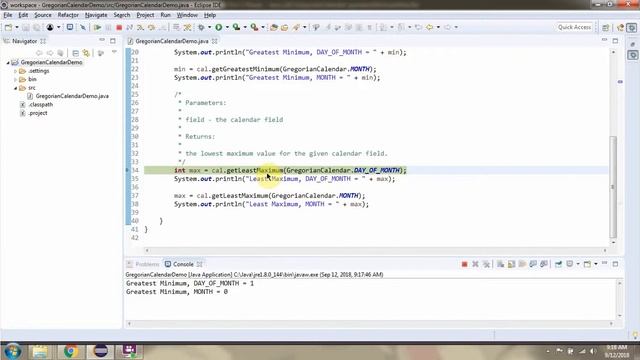Viewport: 640px width, 360px height.
Task: Open the Project menu
Action: pos(145,15)
